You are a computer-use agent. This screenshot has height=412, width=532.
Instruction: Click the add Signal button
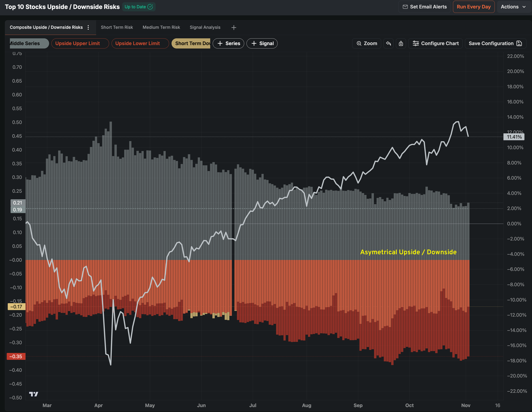coord(262,43)
